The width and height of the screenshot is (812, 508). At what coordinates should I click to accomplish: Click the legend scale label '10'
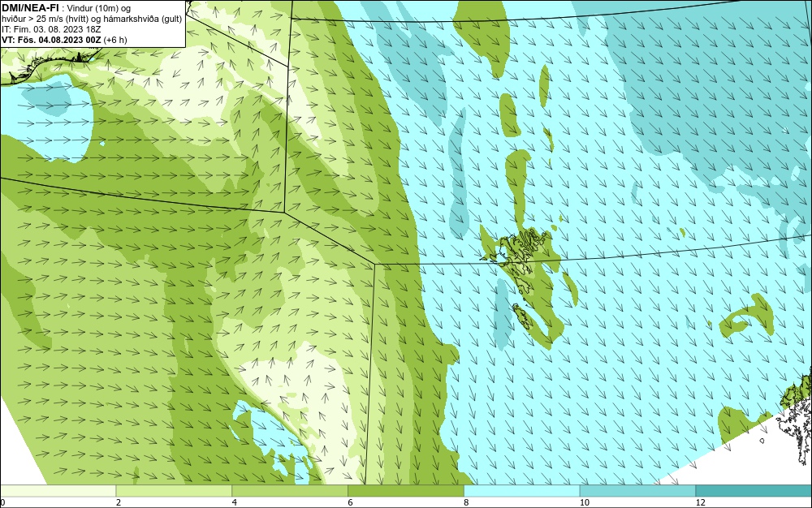pyautogui.click(x=585, y=502)
